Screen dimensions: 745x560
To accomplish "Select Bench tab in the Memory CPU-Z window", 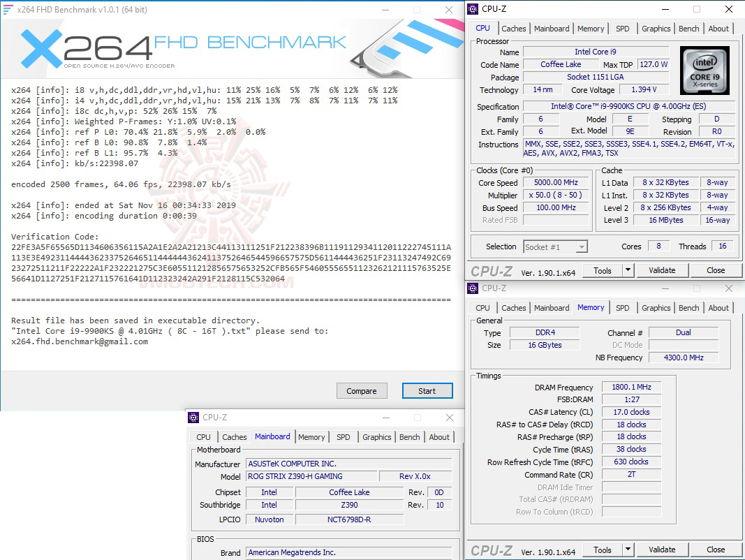I will (689, 308).
